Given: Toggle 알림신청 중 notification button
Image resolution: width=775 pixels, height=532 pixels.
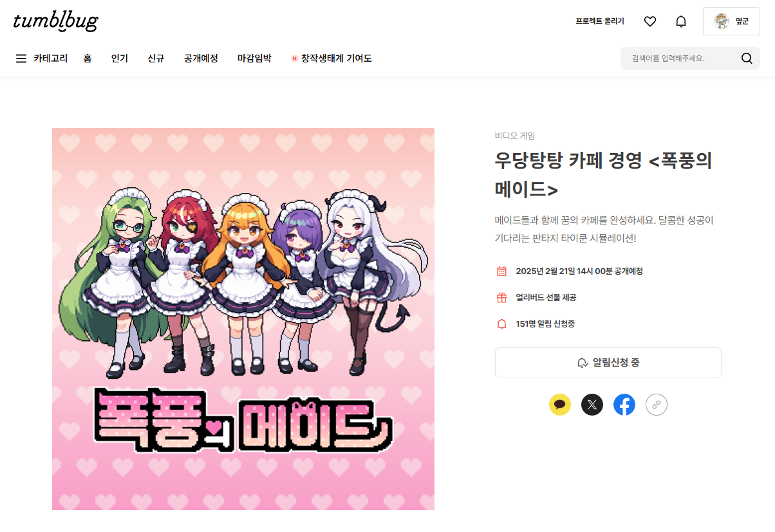Looking at the screenshot, I should coord(608,363).
